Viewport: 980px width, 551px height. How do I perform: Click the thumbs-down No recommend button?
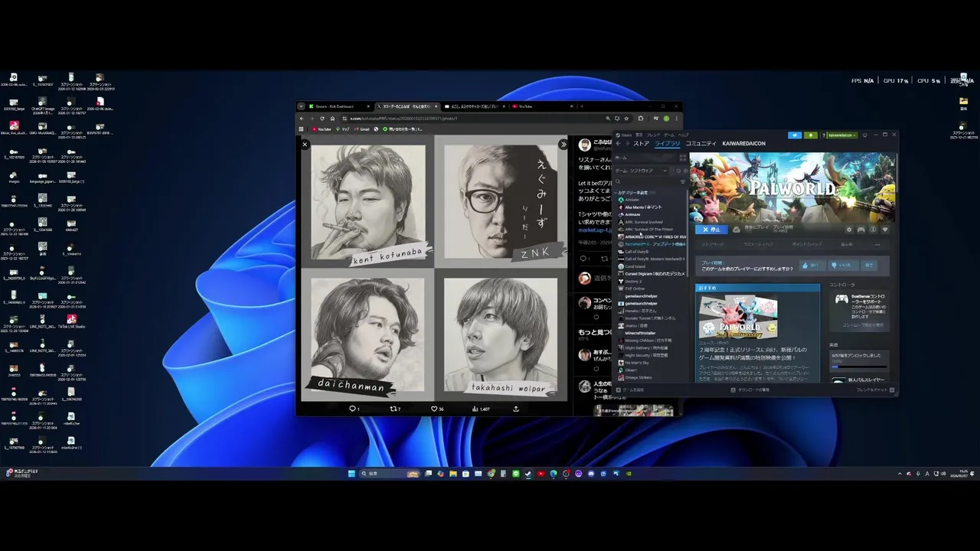coord(843,266)
